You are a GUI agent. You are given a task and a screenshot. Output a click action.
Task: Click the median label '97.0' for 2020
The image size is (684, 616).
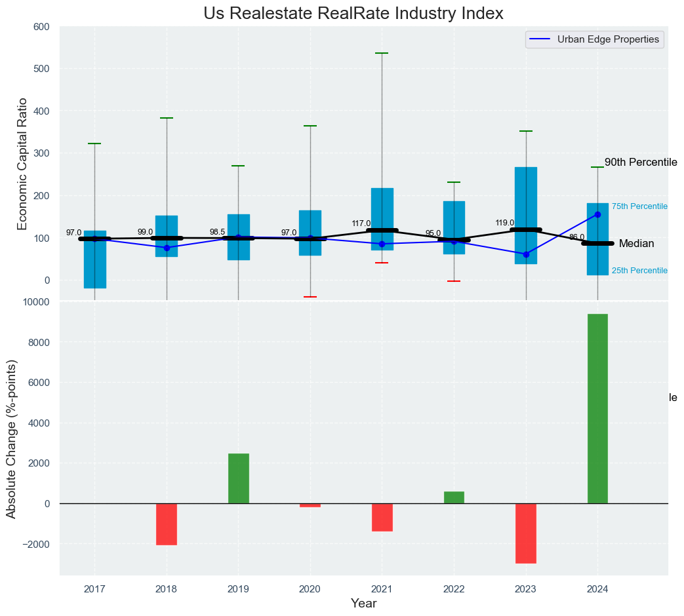tap(289, 233)
